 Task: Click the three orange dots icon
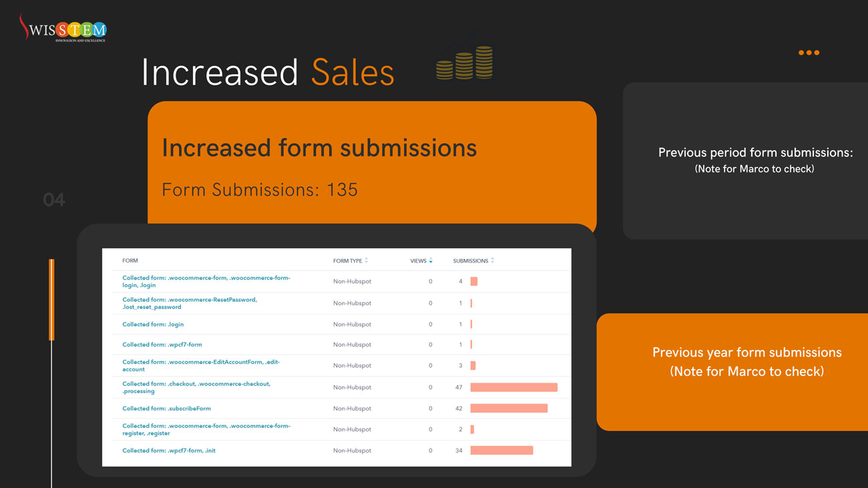[x=809, y=53]
